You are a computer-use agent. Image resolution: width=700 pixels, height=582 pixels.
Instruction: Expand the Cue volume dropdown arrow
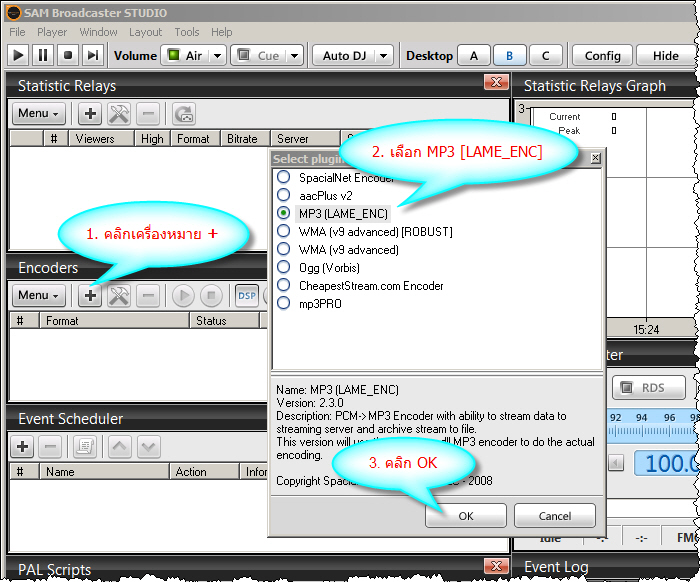(294, 56)
